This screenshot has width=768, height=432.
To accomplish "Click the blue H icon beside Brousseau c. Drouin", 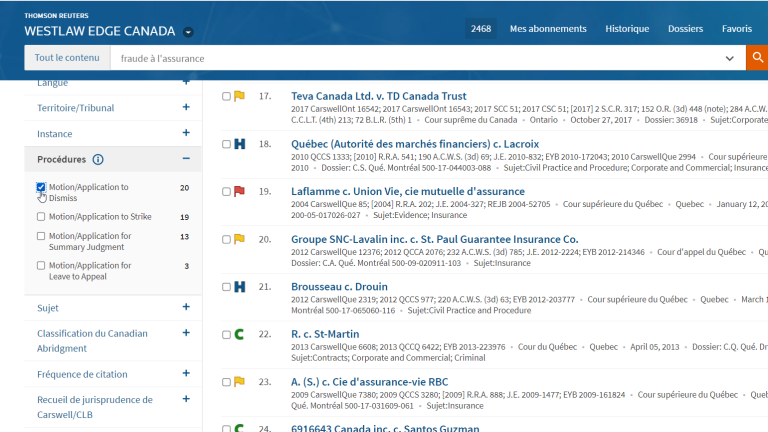I will (x=240, y=287).
